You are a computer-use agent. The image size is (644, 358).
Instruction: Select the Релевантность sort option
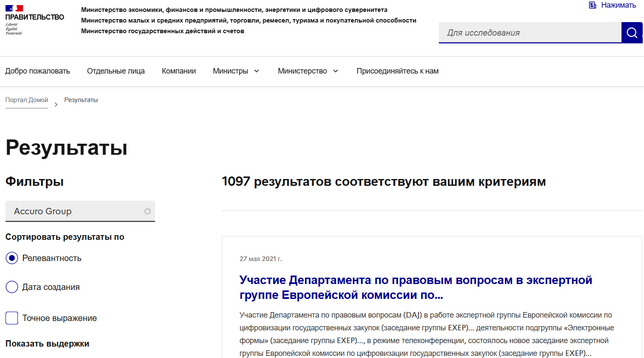coord(12,258)
